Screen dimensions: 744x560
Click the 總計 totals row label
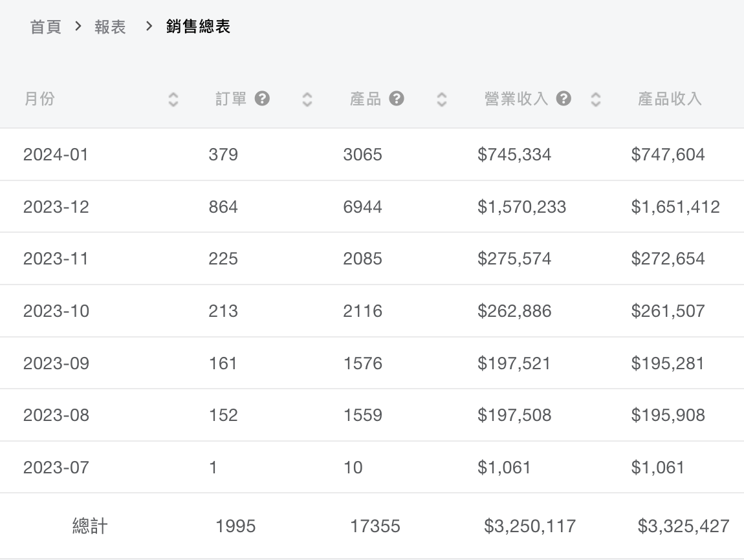89,526
